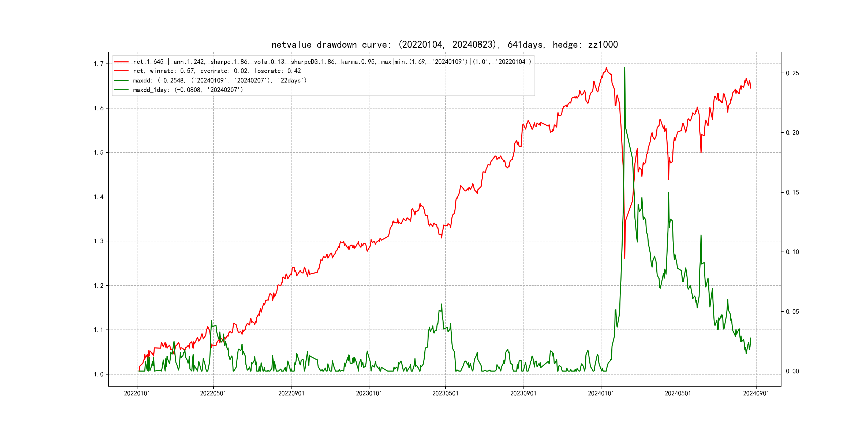Click the 1.7 left y-axis tick label
This screenshot has width=868, height=434.
(98, 64)
